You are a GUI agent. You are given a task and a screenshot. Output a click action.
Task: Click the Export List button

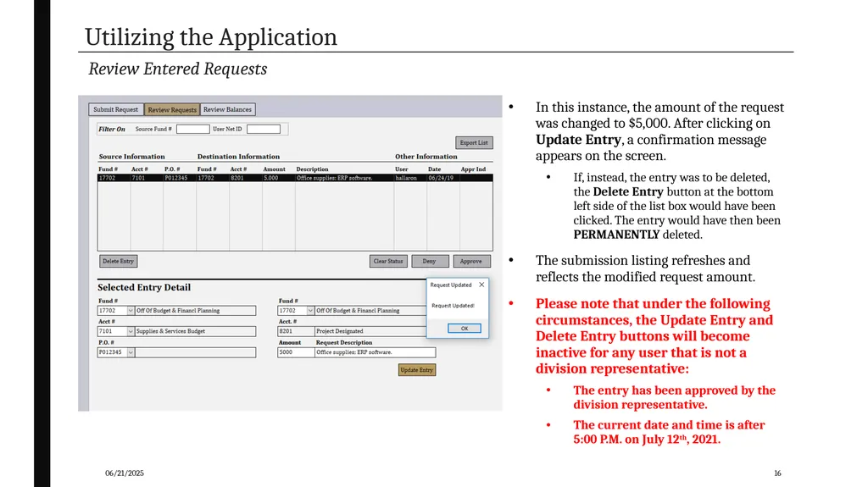(x=474, y=143)
